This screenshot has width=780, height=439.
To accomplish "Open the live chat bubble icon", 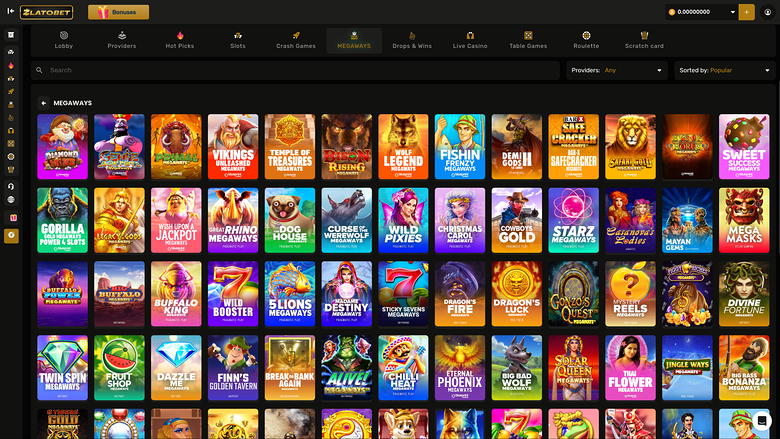I will click(x=761, y=421).
